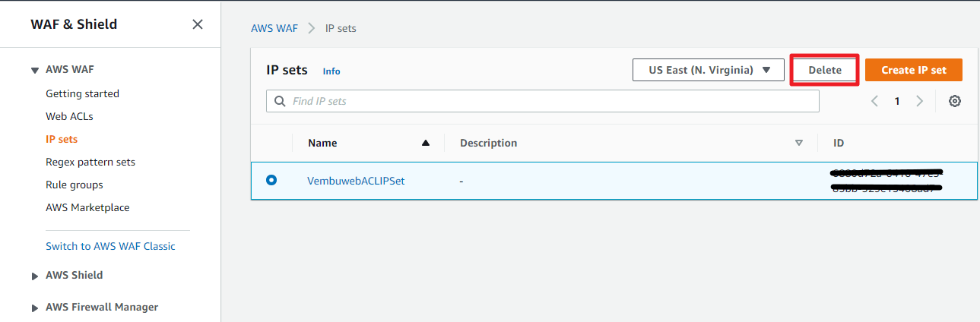This screenshot has height=322, width=980.
Task: Click the Create IP set button
Action: click(x=914, y=70)
